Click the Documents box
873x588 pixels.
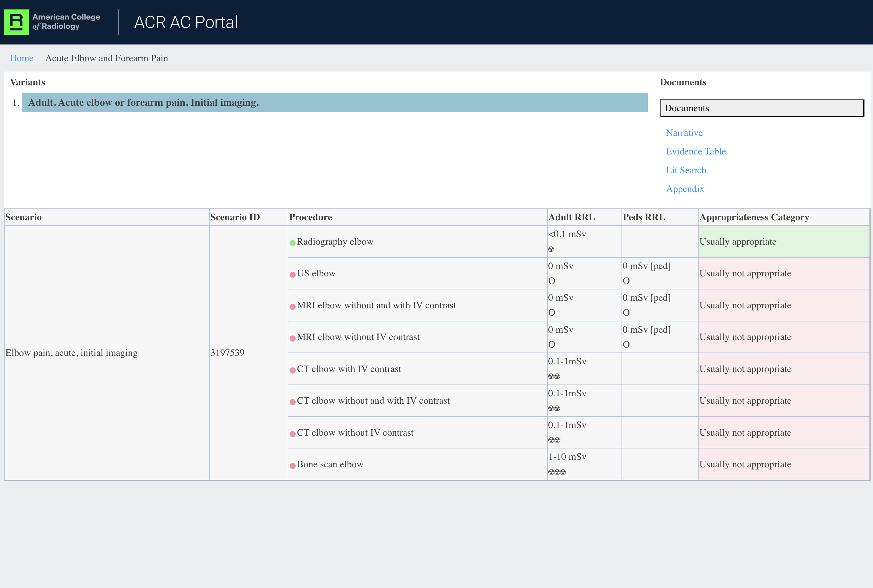coord(762,108)
